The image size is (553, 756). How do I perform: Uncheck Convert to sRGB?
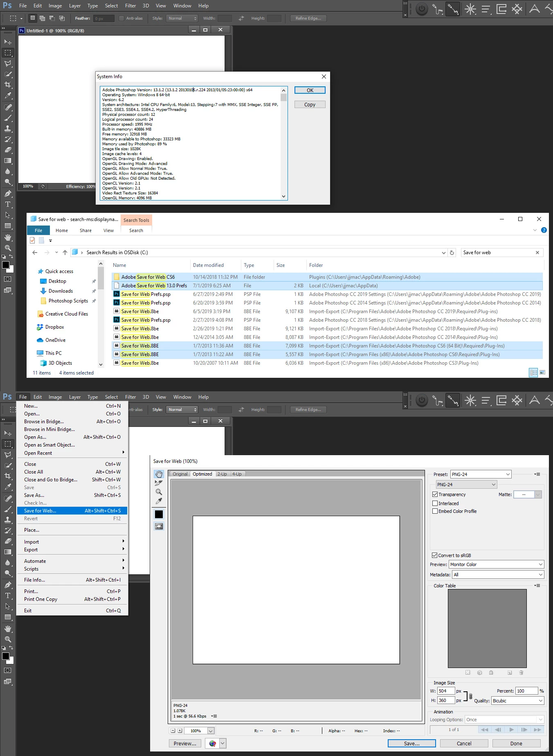435,555
